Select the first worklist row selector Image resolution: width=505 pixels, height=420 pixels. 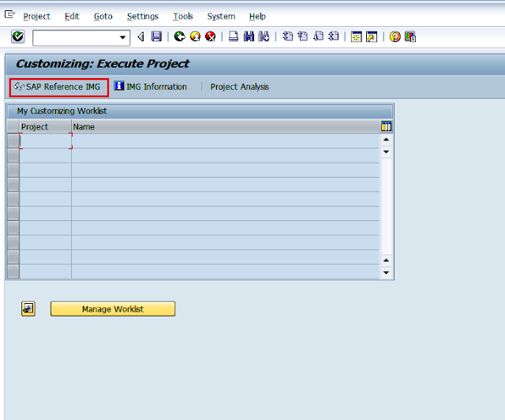(x=13, y=141)
